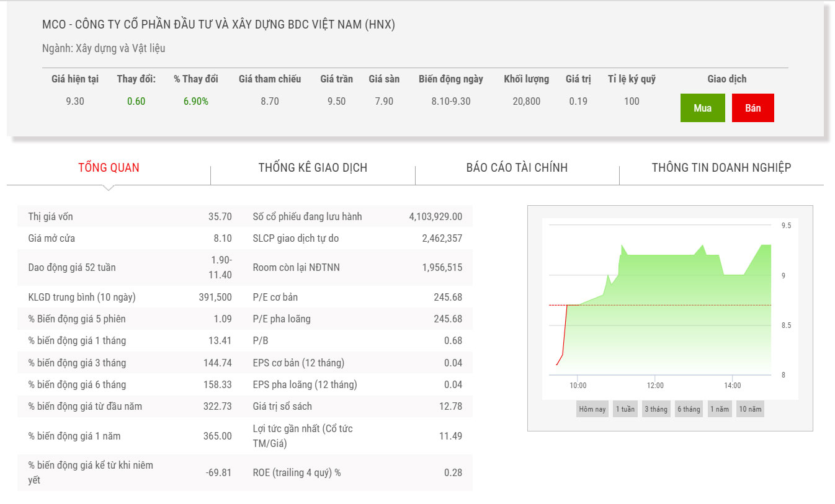Select the Hôm nay chart range
This screenshot has width=835, height=504.
[592, 409]
